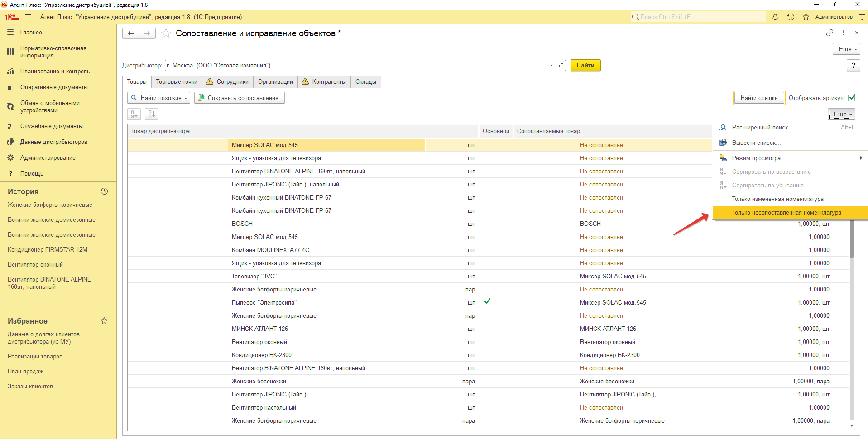Screen dimensions: 868x439
Task: Go back with the left arrow
Action: (x=131, y=33)
